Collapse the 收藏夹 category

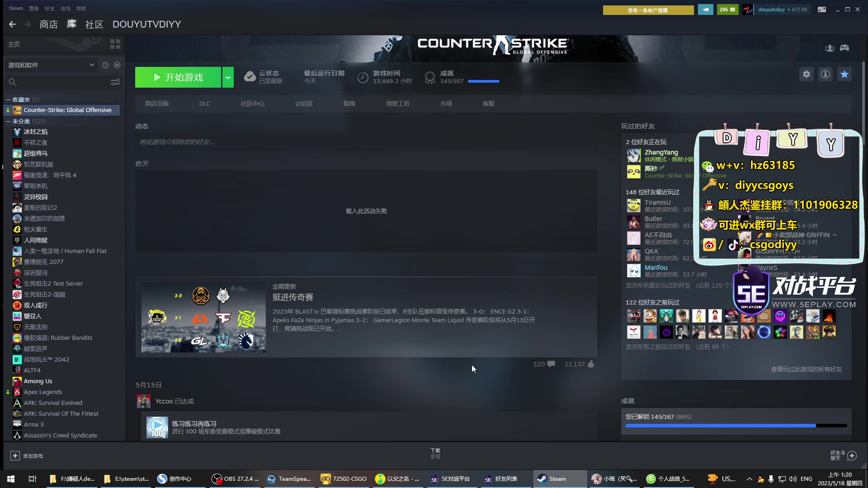click(8, 99)
